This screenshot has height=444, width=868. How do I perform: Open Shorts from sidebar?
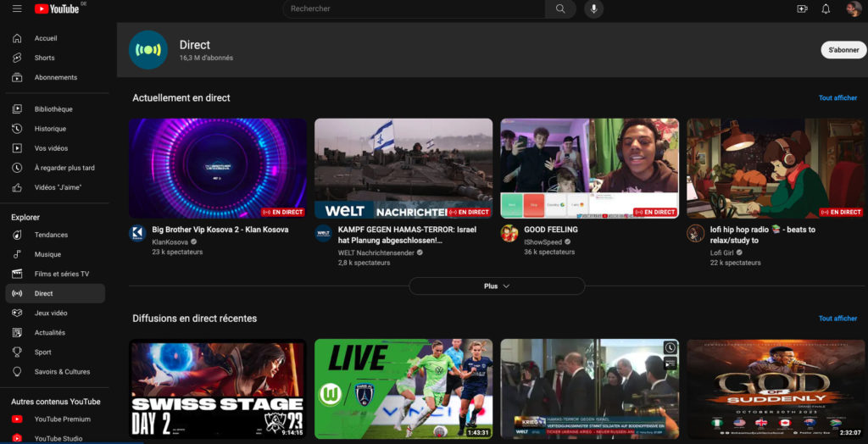(55, 58)
